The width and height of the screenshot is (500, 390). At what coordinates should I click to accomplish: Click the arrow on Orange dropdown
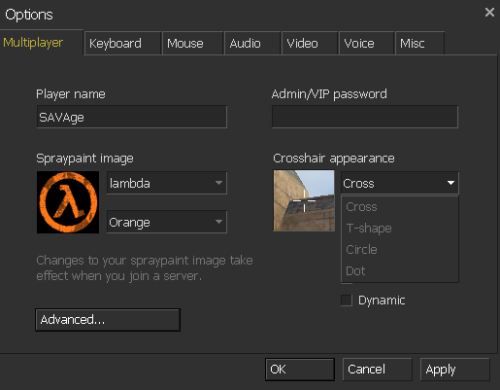click(x=219, y=222)
